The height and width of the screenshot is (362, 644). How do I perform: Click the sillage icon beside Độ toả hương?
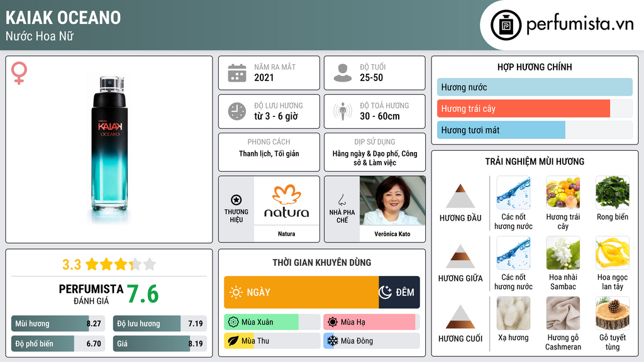[x=343, y=111]
